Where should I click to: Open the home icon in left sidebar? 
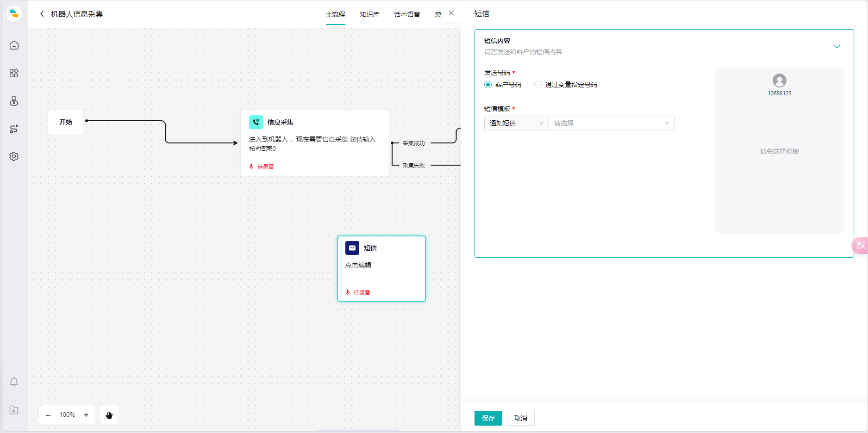[x=14, y=45]
